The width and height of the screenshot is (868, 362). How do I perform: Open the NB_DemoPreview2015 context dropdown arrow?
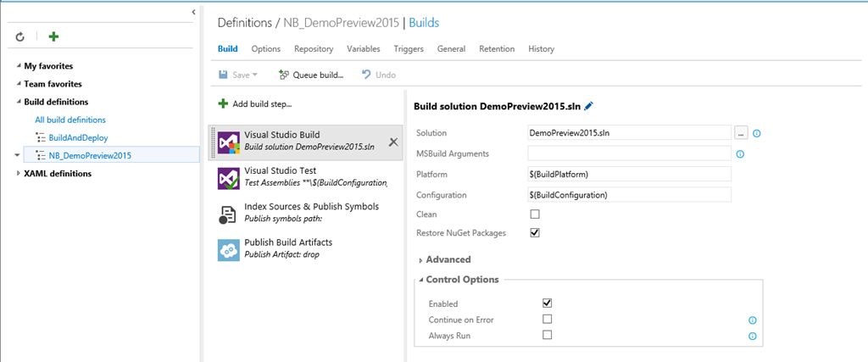point(18,155)
